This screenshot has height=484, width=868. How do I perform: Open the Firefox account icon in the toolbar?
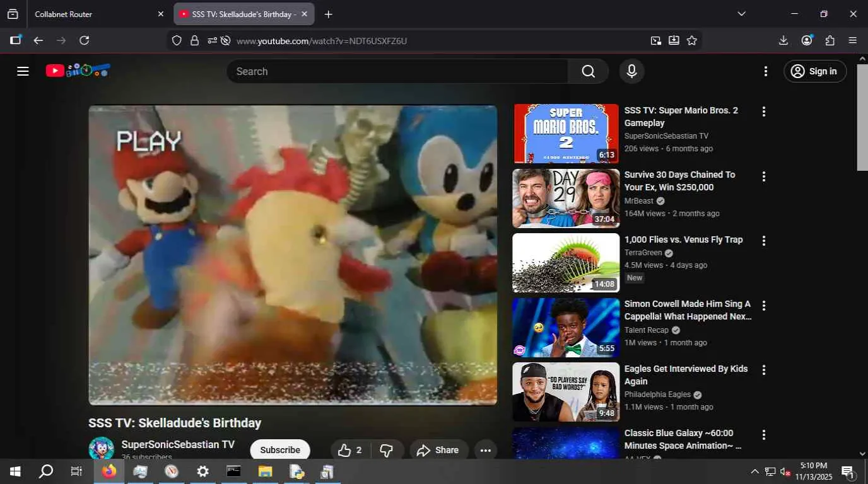807,40
